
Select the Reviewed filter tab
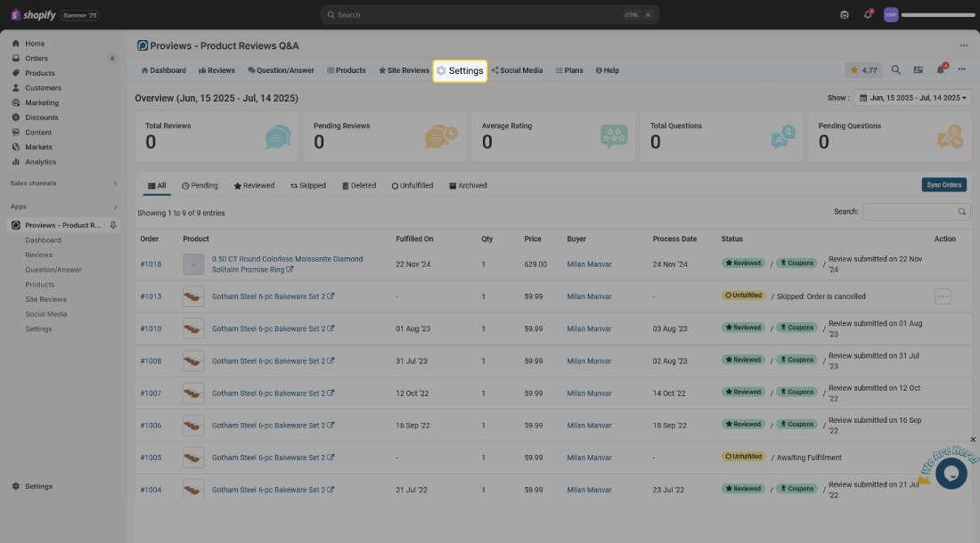click(x=255, y=186)
